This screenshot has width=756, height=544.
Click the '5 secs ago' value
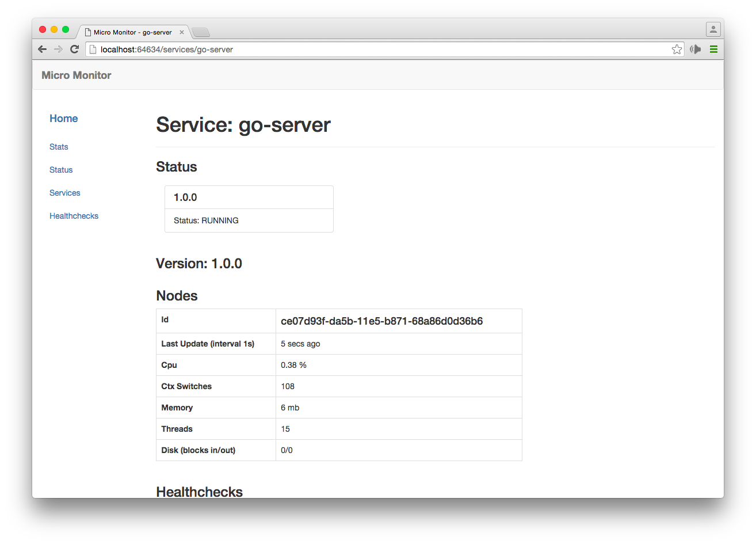pos(300,344)
